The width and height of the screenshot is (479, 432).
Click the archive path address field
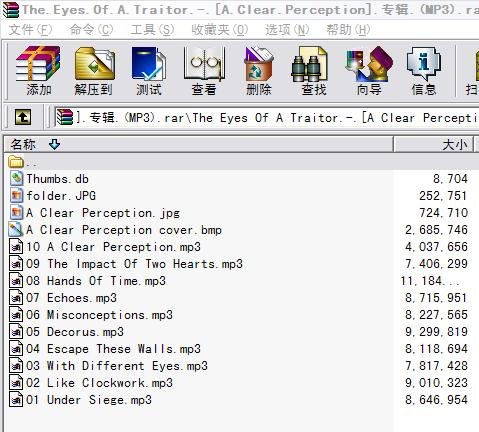click(x=266, y=117)
